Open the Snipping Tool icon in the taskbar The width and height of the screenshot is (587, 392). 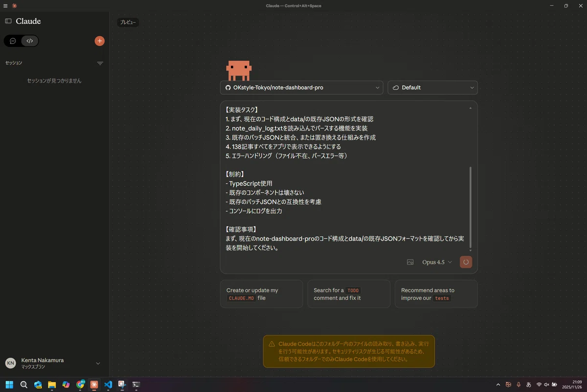click(122, 385)
